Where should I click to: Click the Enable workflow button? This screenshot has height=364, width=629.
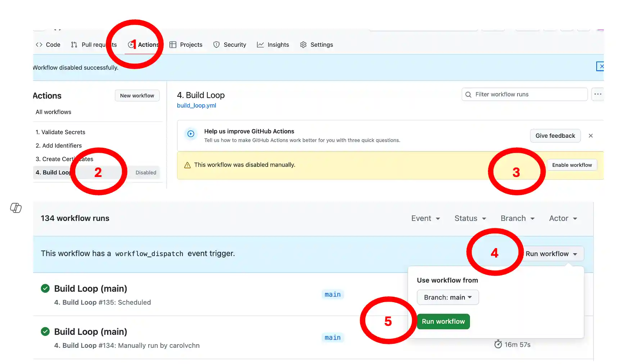pos(572,165)
